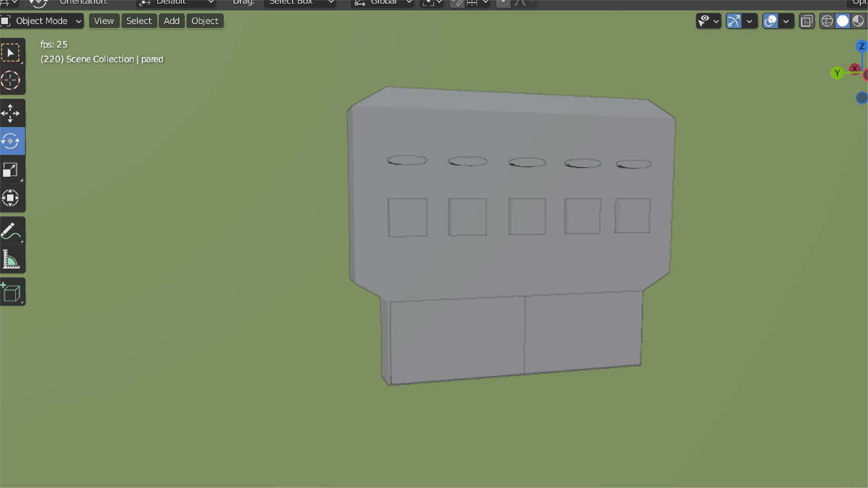
Task: Open the snap elements dropdown
Action: coord(477,3)
